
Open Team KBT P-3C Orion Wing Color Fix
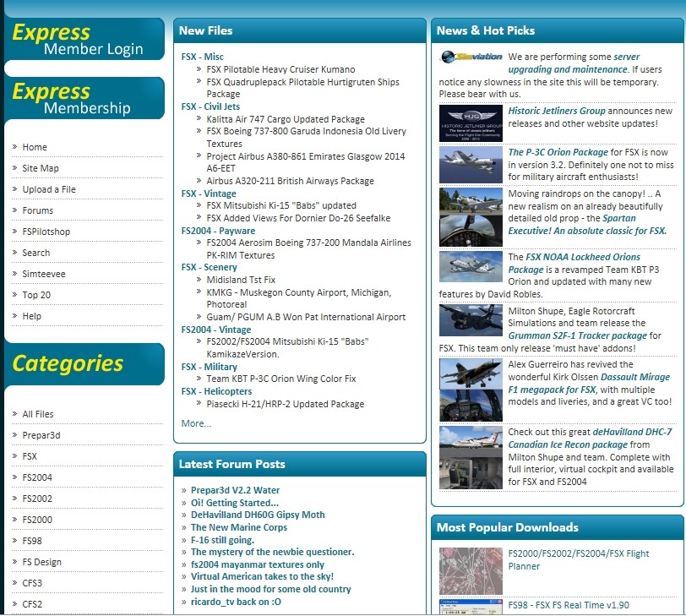pyautogui.click(x=281, y=379)
